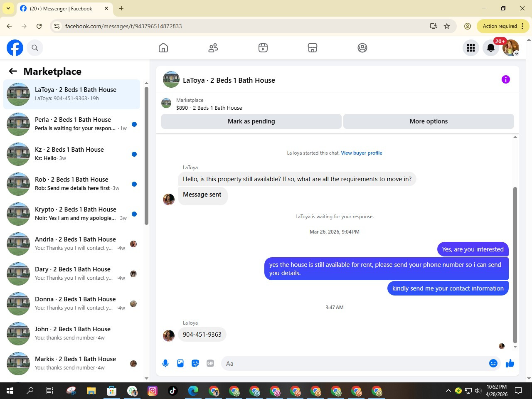The image size is (532, 399).
Task: Click the Mark as pending button
Action: tap(251, 121)
